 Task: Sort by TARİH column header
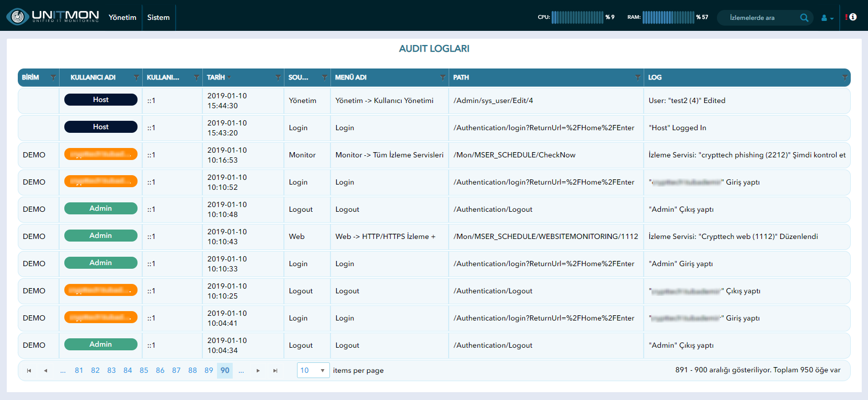point(216,77)
